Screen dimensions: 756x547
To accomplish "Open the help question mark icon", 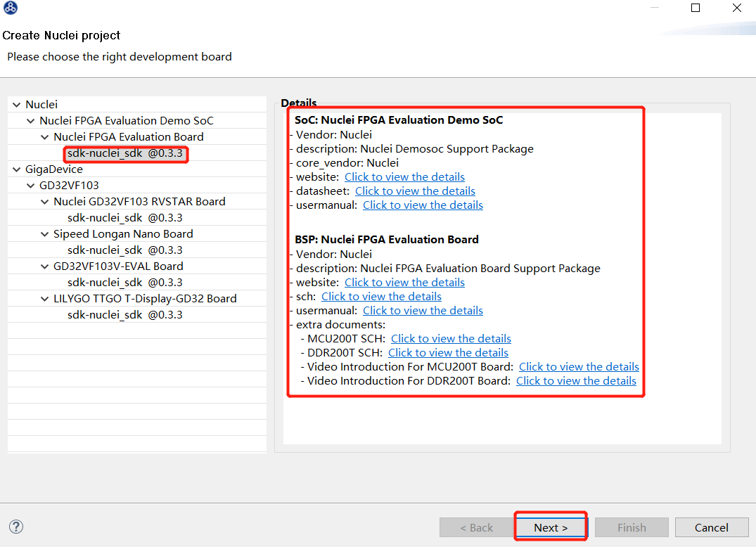I will coord(16,527).
